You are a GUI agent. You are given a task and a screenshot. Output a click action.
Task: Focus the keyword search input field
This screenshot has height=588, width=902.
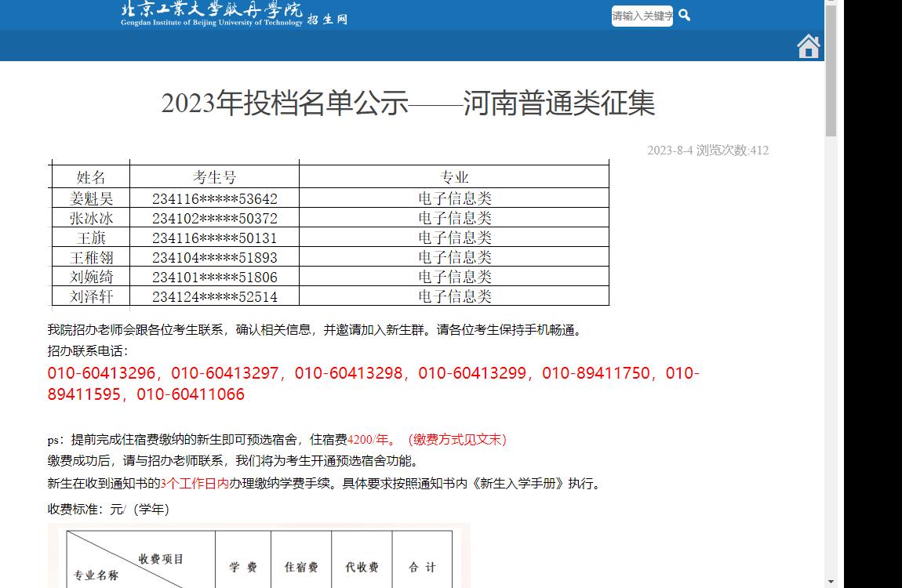[642, 16]
